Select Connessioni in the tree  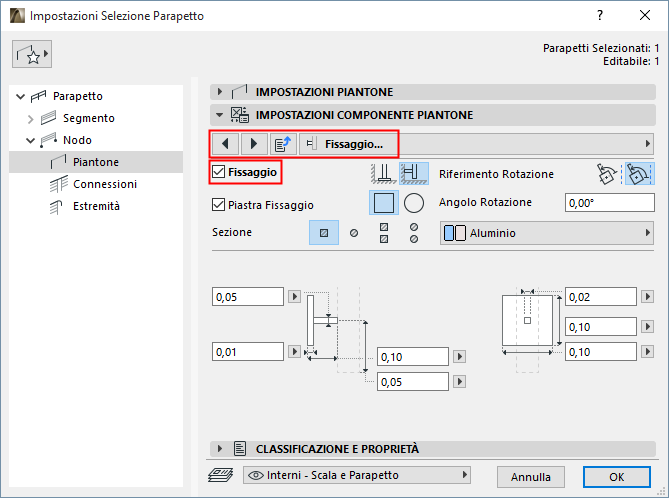(105, 184)
